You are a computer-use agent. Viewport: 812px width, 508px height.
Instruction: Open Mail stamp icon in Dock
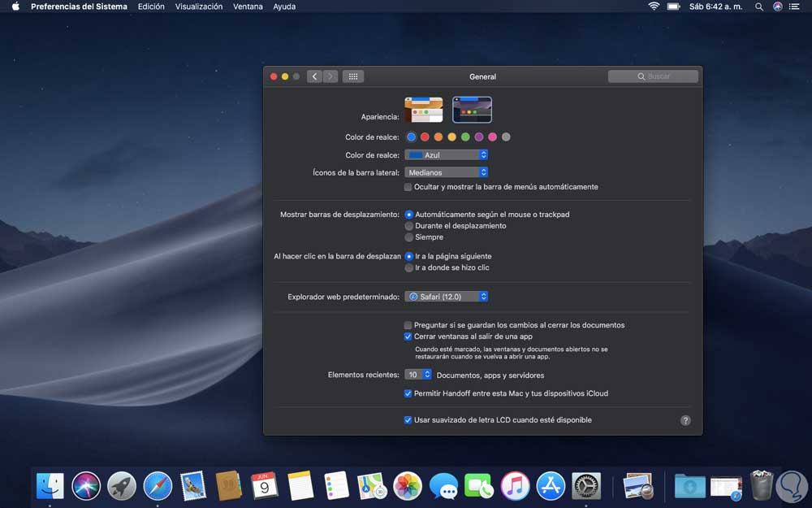click(193, 486)
